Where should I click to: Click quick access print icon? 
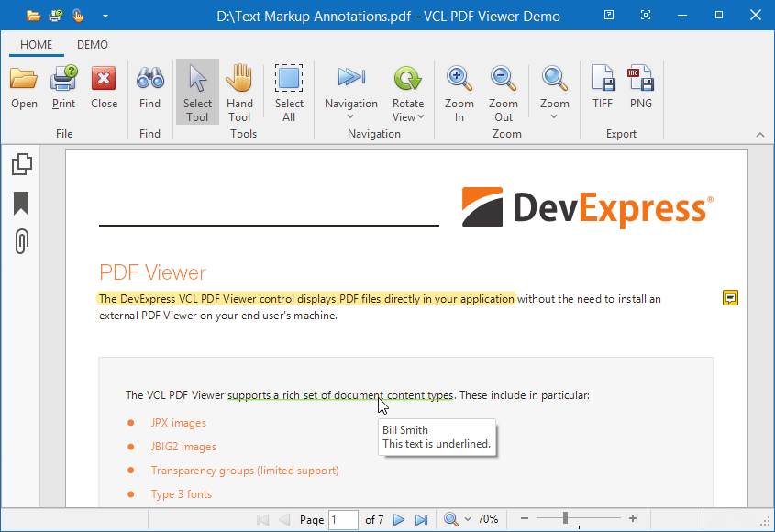click(55, 16)
